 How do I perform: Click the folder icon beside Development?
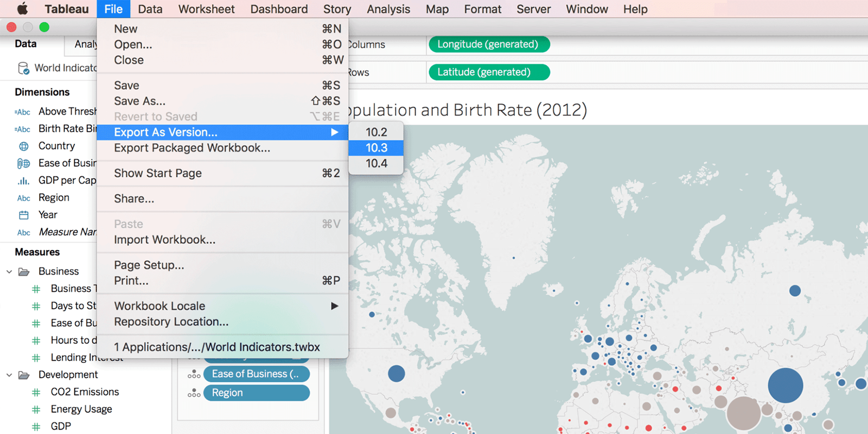[24, 375]
